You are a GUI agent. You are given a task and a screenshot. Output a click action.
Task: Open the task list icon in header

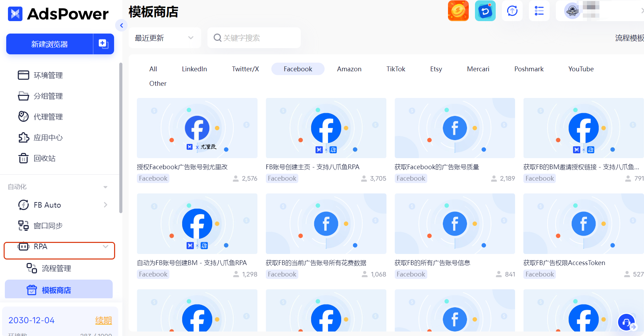(539, 11)
